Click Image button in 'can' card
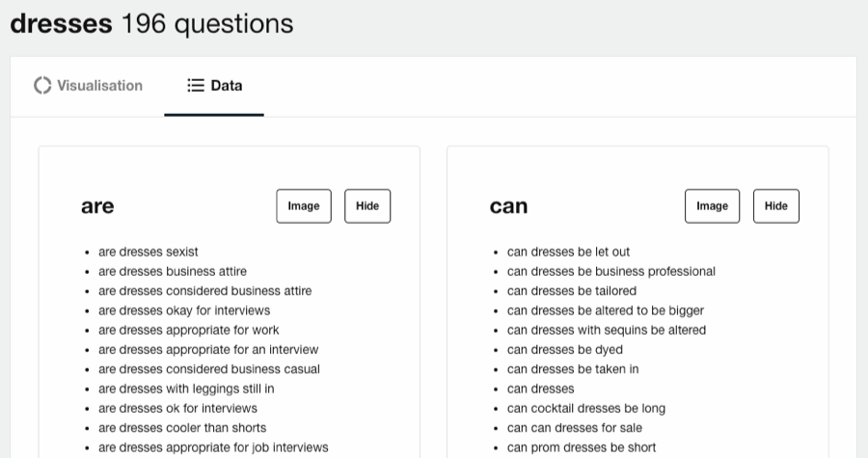 (713, 206)
